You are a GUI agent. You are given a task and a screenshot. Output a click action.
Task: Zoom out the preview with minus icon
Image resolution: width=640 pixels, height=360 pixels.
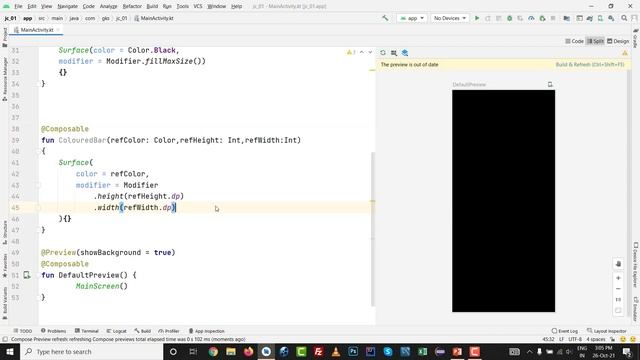click(618, 289)
